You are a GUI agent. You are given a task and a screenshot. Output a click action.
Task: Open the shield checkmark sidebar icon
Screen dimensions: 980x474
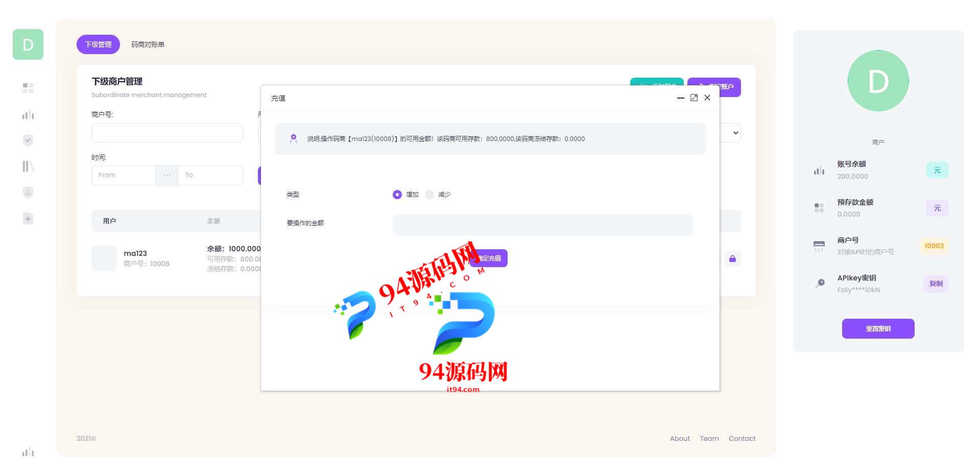(28, 140)
